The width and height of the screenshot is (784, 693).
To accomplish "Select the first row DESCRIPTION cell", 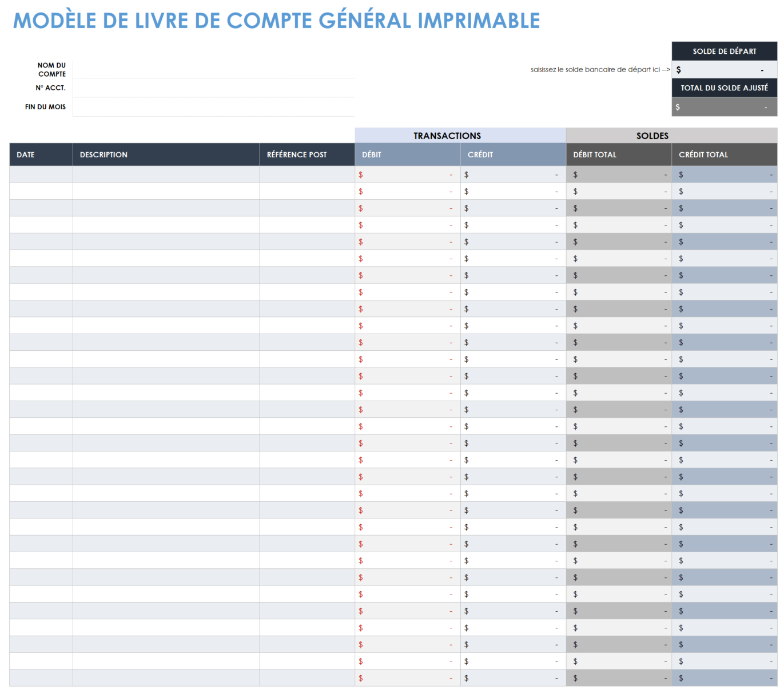I will click(x=166, y=175).
